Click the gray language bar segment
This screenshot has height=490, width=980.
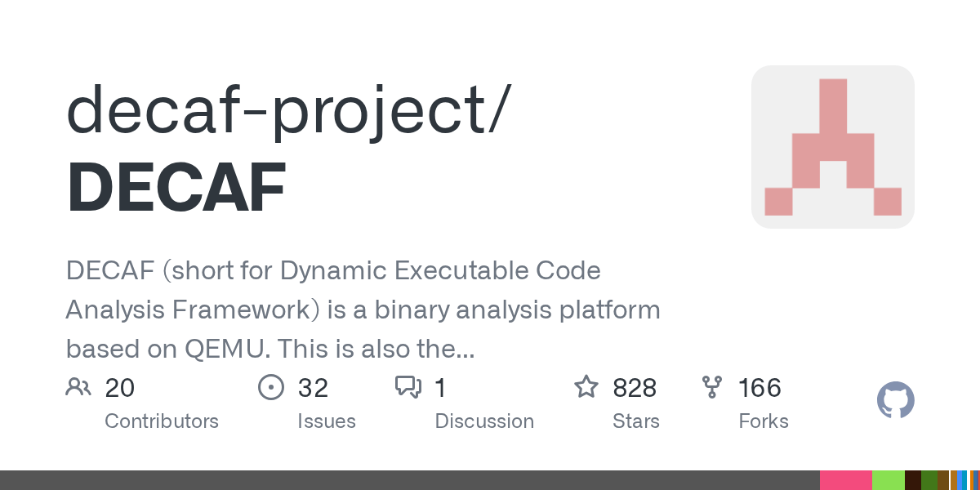(x=410, y=480)
